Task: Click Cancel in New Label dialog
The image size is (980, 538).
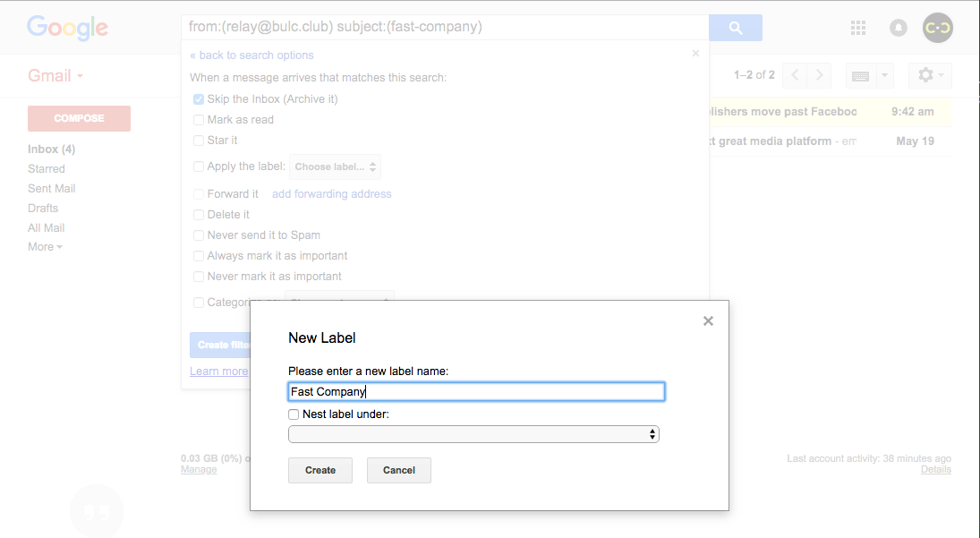Action: click(399, 471)
